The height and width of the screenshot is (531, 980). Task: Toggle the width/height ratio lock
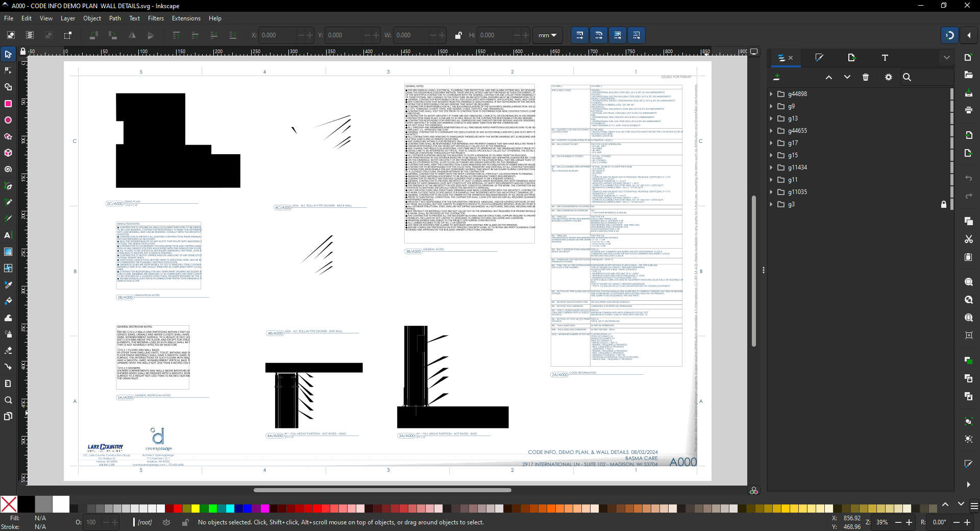point(458,35)
